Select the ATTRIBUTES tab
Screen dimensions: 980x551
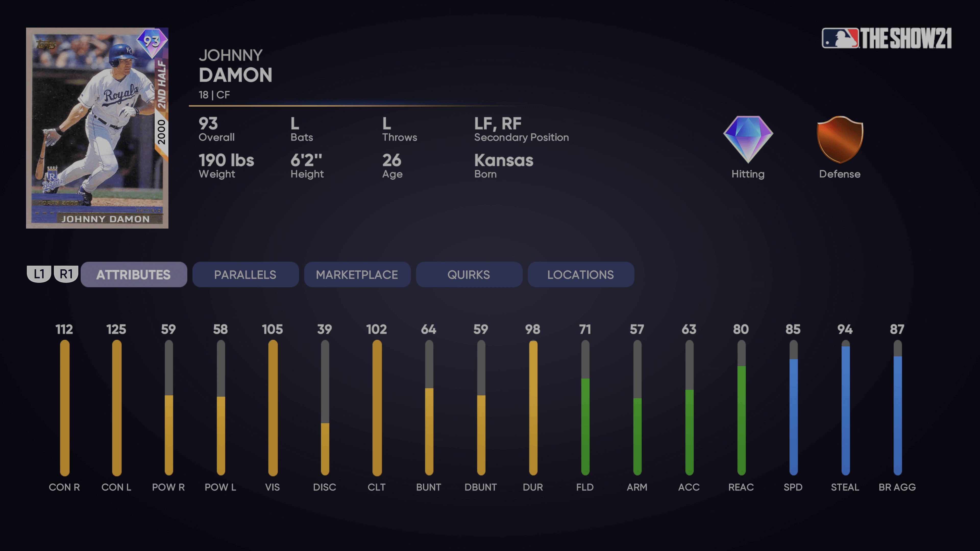point(133,274)
